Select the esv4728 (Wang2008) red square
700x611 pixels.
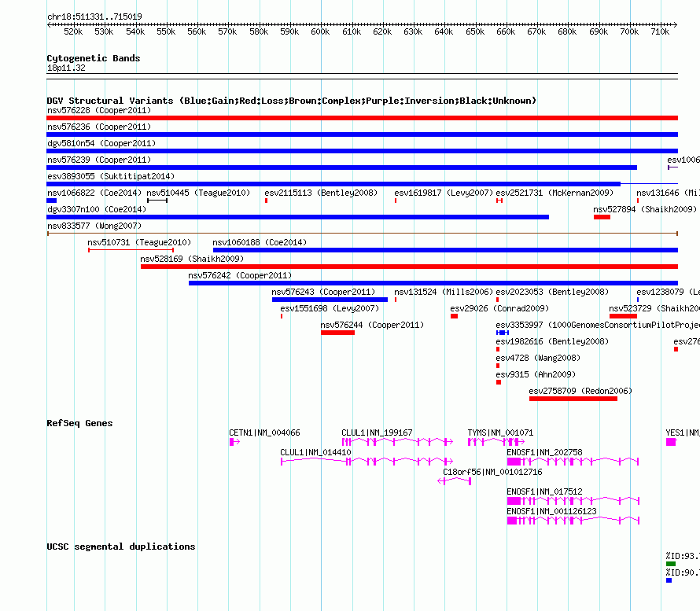(x=498, y=366)
